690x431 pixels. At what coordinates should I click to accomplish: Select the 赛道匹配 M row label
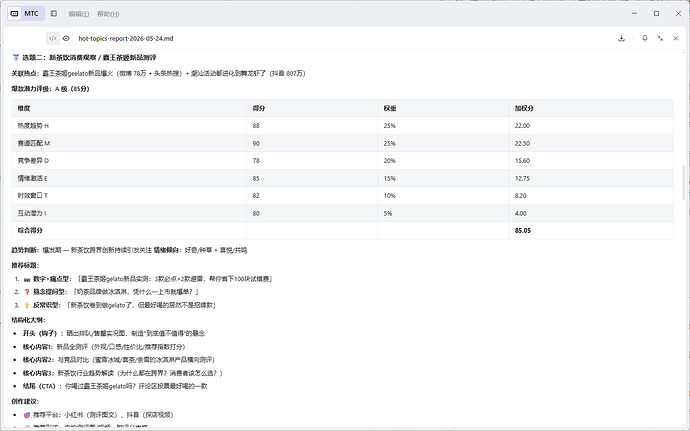click(x=34, y=144)
